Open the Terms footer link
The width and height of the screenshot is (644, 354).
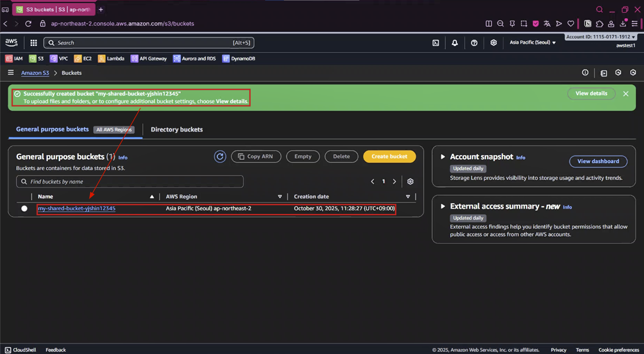point(582,350)
